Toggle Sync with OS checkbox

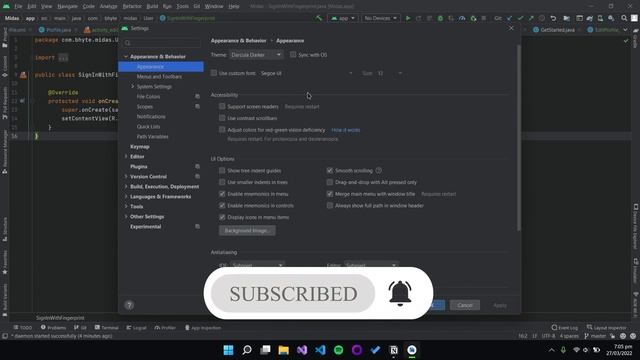tap(293, 54)
